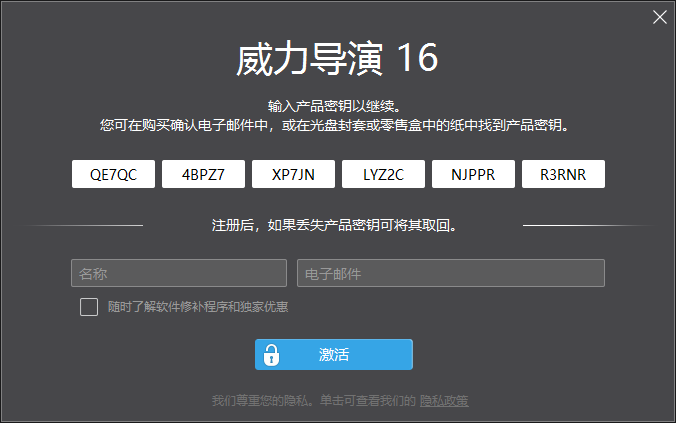The width and height of the screenshot is (676, 423).
Task: Select the product key box NJPPR
Action: pyautogui.click(x=473, y=174)
